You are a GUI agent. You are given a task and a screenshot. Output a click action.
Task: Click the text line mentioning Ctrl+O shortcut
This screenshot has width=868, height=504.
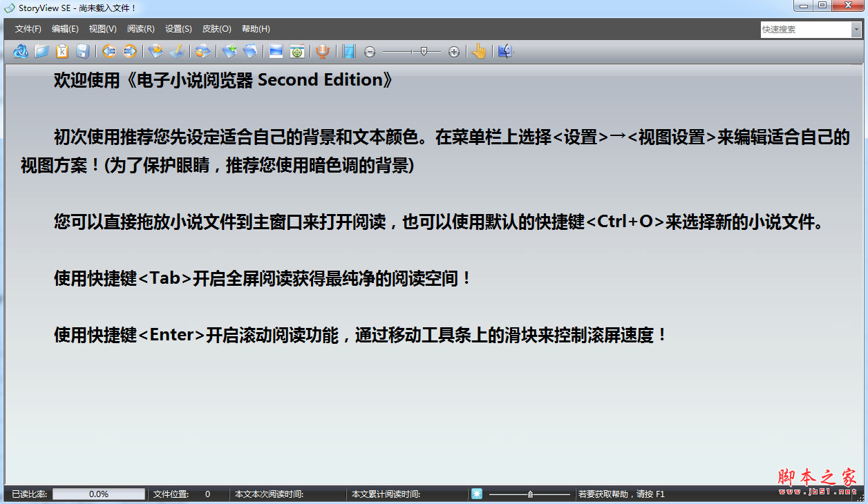[x=439, y=222]
